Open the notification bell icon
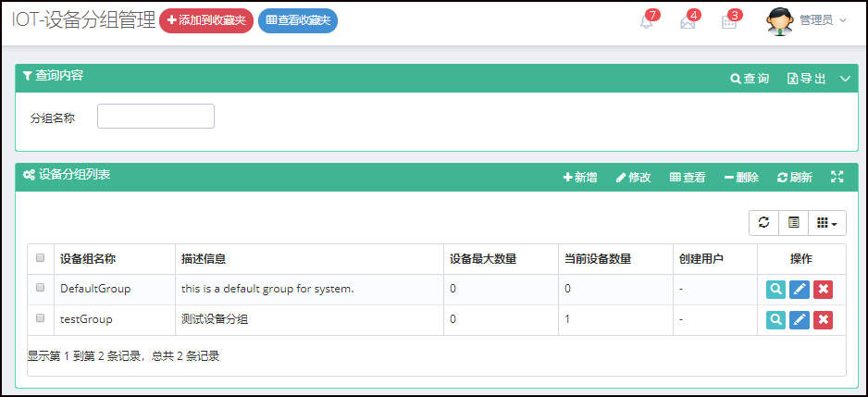This screenshot has height=397, width=868. 647,22
